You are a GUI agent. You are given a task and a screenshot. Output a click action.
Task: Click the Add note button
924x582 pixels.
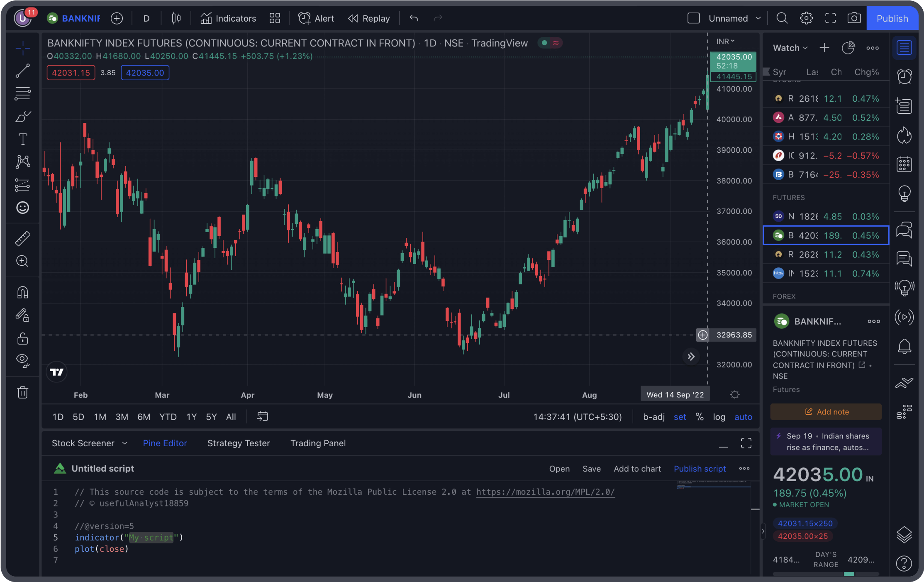tap(826, 412)
